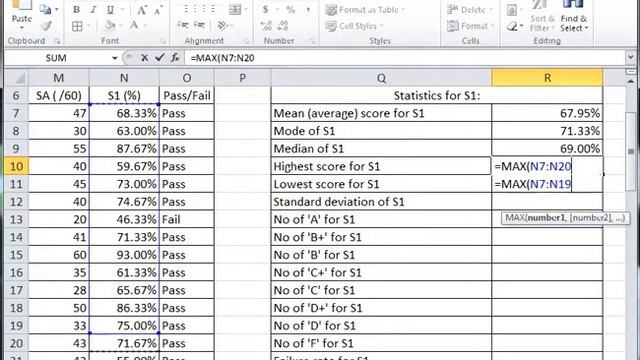640x360 pixels.
Task: Select column N header
Action: [124, 78]
